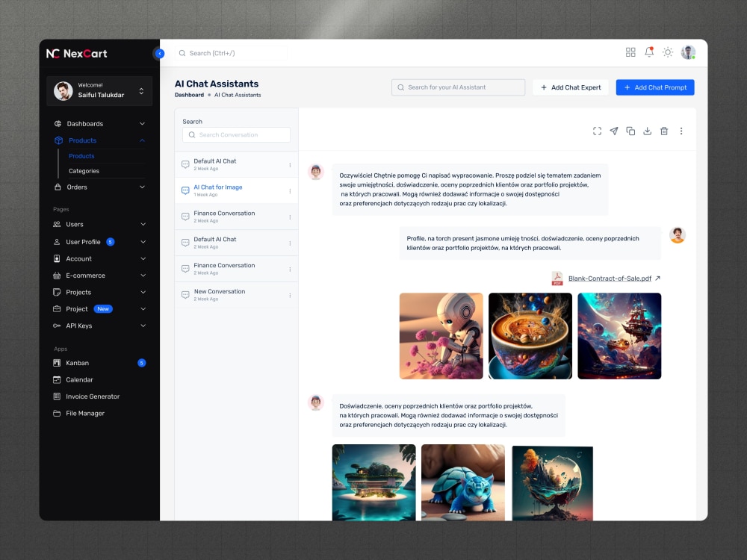Screen dimensions: 747x560
Task: Click the top Search (Ctrl+/) field
Action: click(x=231, y=53)
